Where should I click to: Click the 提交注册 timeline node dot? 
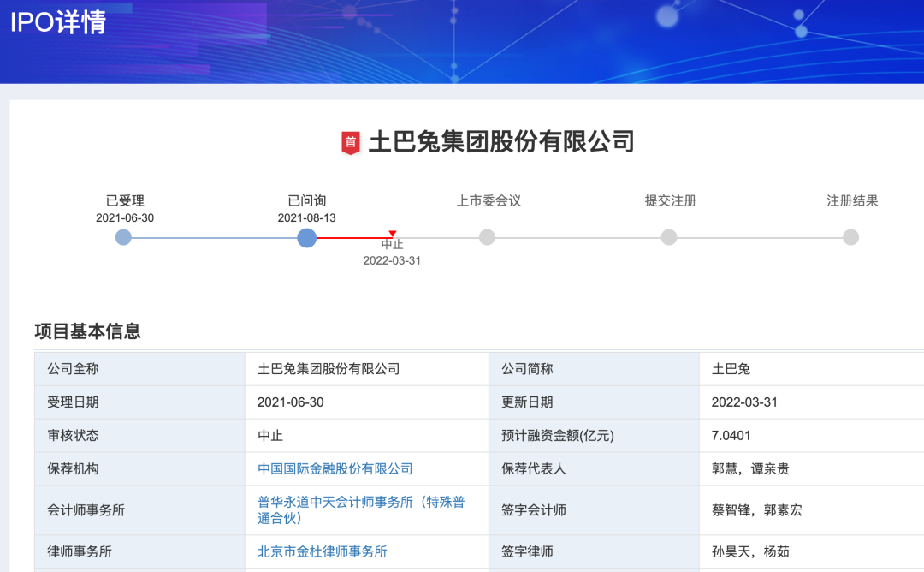pyautogui.click(x=669, y=238)
